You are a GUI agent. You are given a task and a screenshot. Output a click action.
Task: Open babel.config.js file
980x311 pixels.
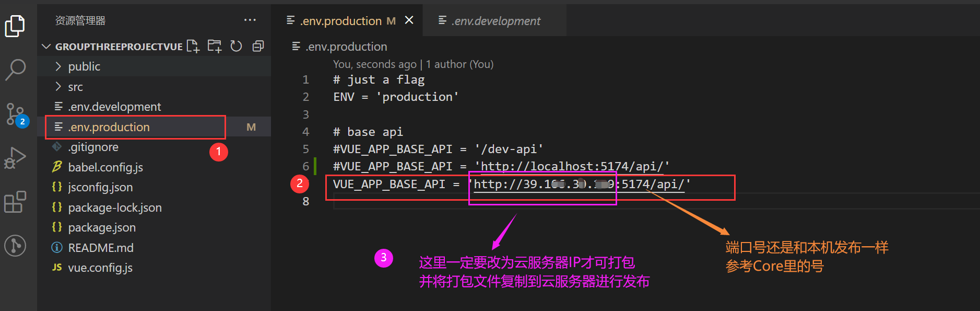click(154, 167)
